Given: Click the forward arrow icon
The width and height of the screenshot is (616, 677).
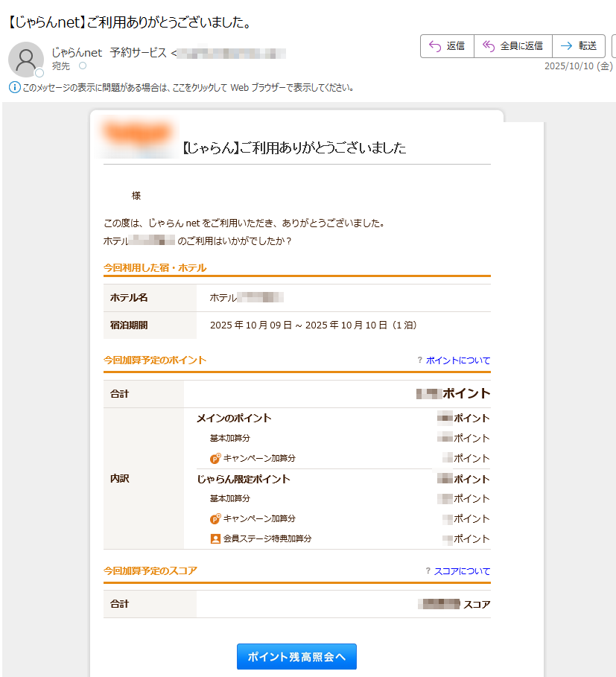Looking at the screenshot, I should coord(566,45).
